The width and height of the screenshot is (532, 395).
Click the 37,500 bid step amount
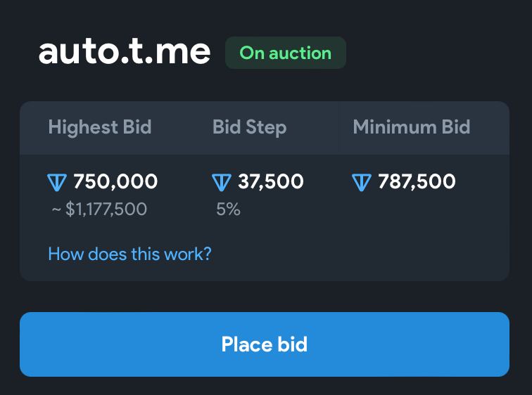pyautogui.click(x=271, y=181)
